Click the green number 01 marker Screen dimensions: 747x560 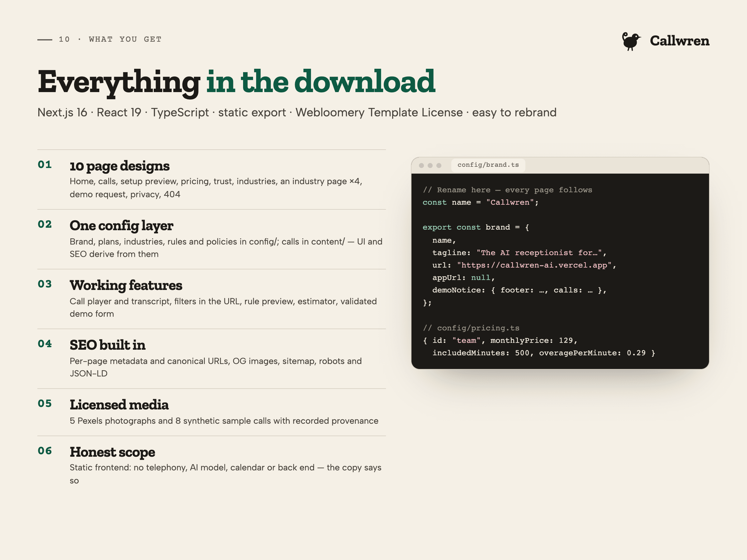point(45,165)
